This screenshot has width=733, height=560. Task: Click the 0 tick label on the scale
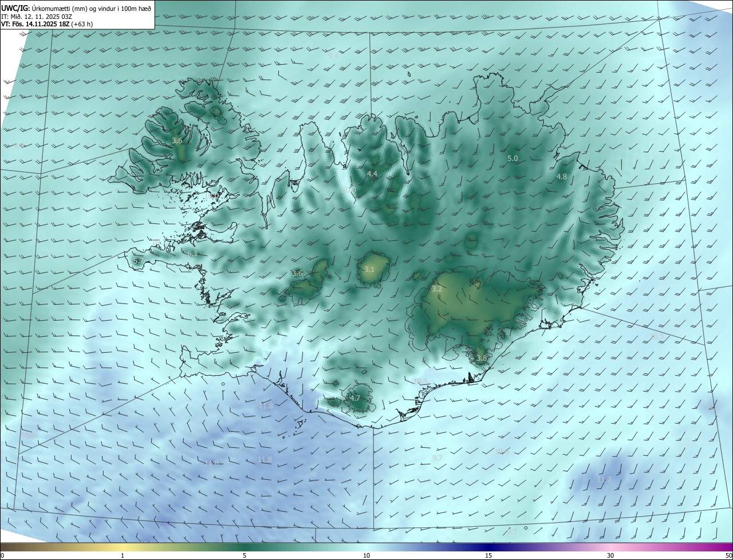click(2, 555)
